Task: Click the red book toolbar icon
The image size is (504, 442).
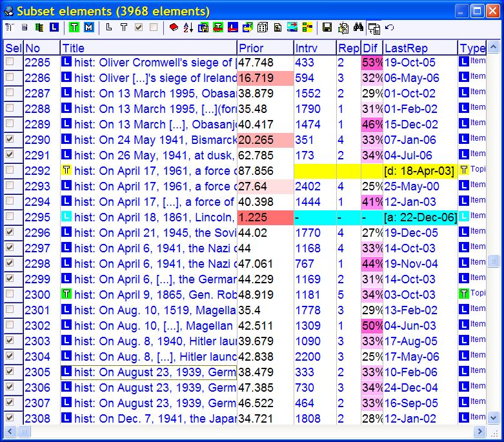Action: (x=174, y=28)
